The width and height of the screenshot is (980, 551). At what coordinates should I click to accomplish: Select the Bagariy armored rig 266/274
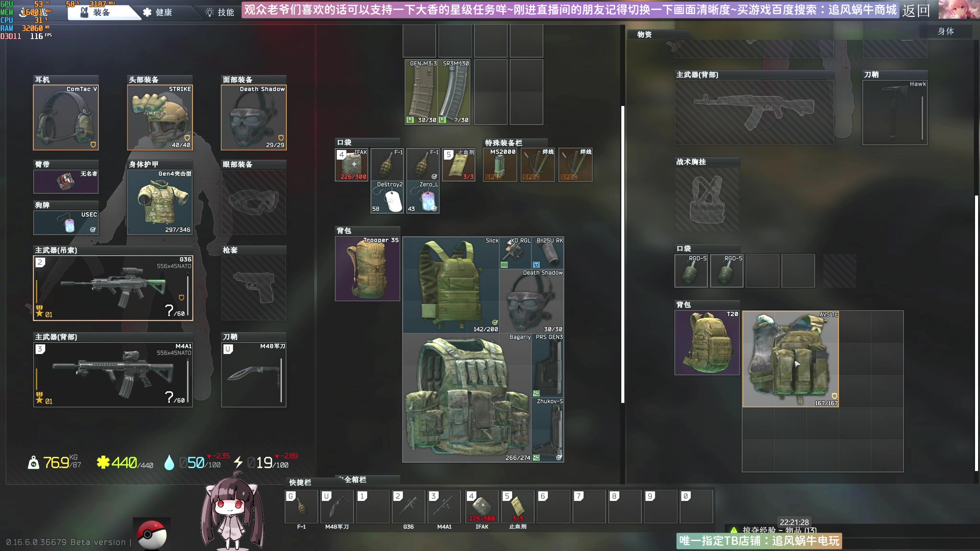[467, 398]
